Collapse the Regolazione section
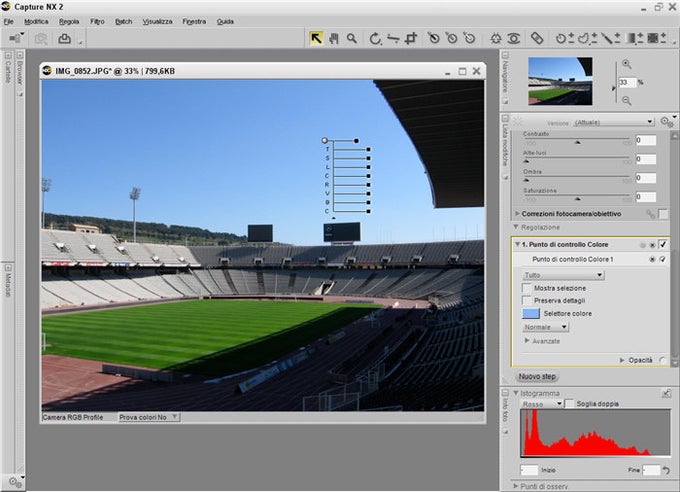680x492 pixels. [x=516, y=227]
